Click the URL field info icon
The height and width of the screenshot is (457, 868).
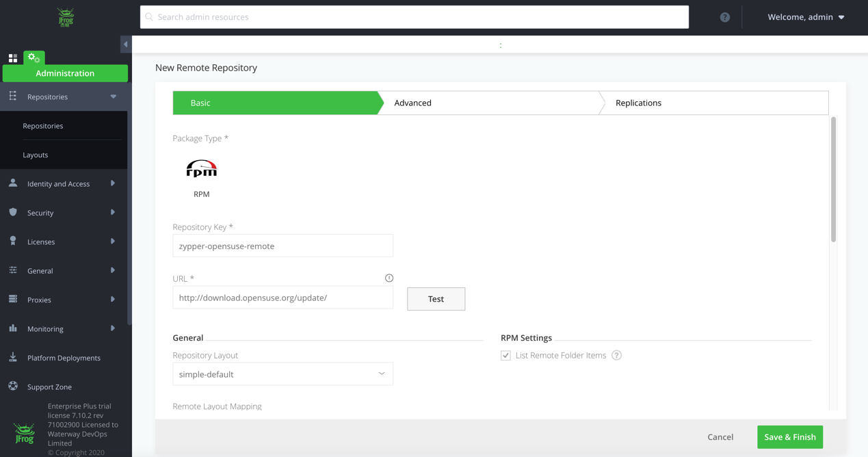point(389,278)
